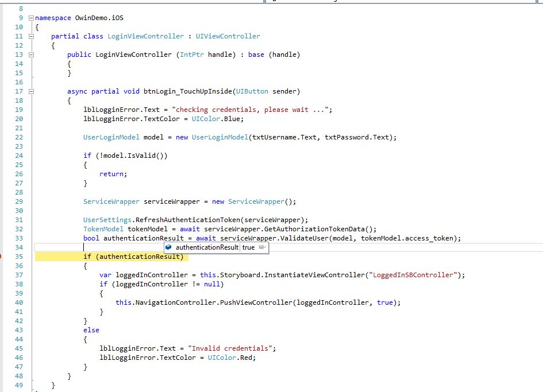The height and width of the screenshot is (392, 543).
Task: Collapse the btnLogin_TouchUpInside method block
Action: click(30, 91)
